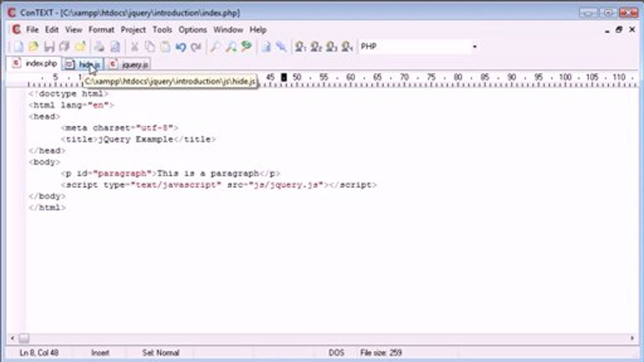Create a new file with the New icon
644x362 pixels.
18,47
